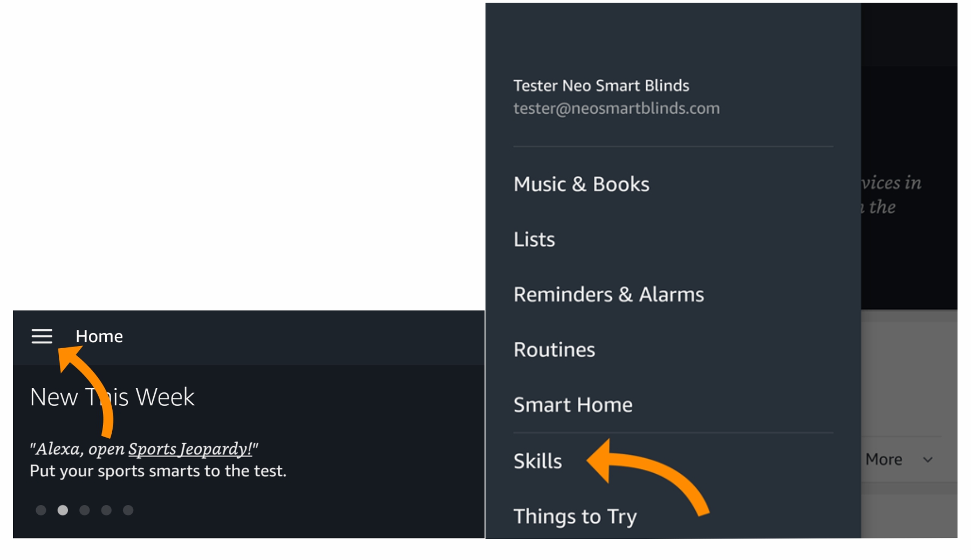Tap the dimmed "vices in the" text to close the menu

pyautogui.click(x=891, y=195)
